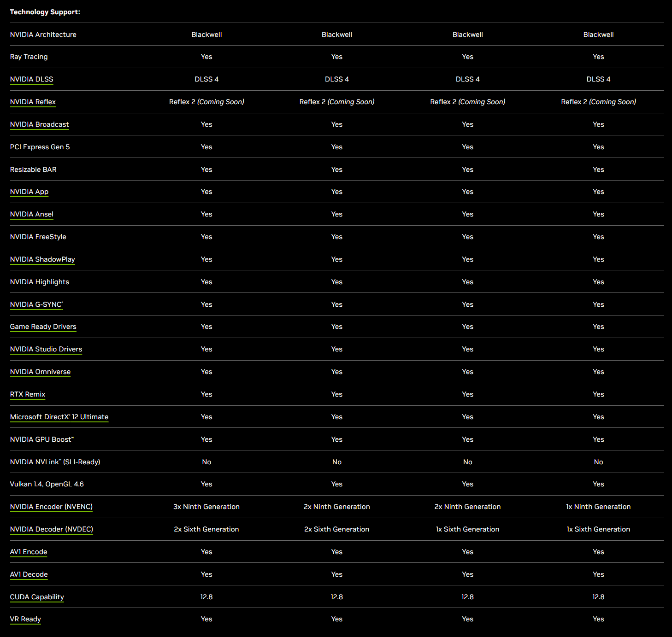Screen dimensions: 672x637
Task: Open the NVIDIA Broadcast page
Action: tap(40, 124)
